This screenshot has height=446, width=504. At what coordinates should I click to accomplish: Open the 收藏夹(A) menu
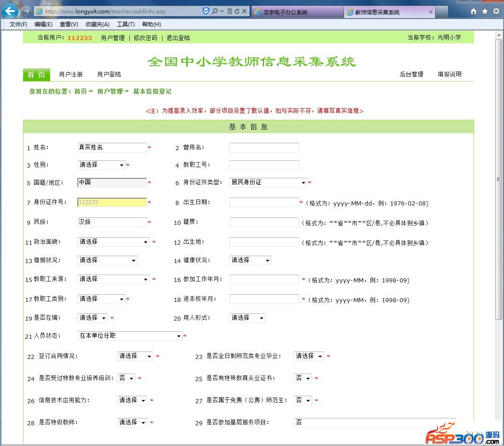pyautogui.click(x=98, y=24)
